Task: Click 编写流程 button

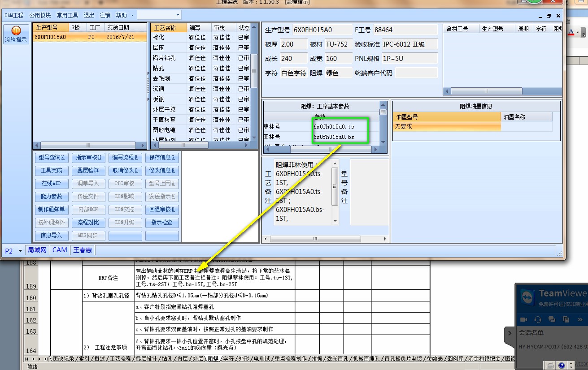Action: (x=125, y=158)
